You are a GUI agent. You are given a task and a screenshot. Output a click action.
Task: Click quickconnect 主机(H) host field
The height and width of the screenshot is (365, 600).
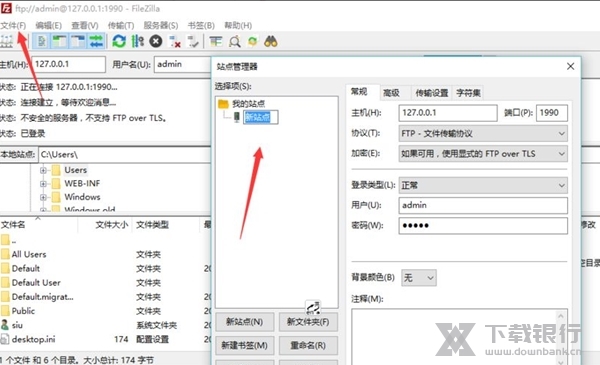click(x=68, y=64)
